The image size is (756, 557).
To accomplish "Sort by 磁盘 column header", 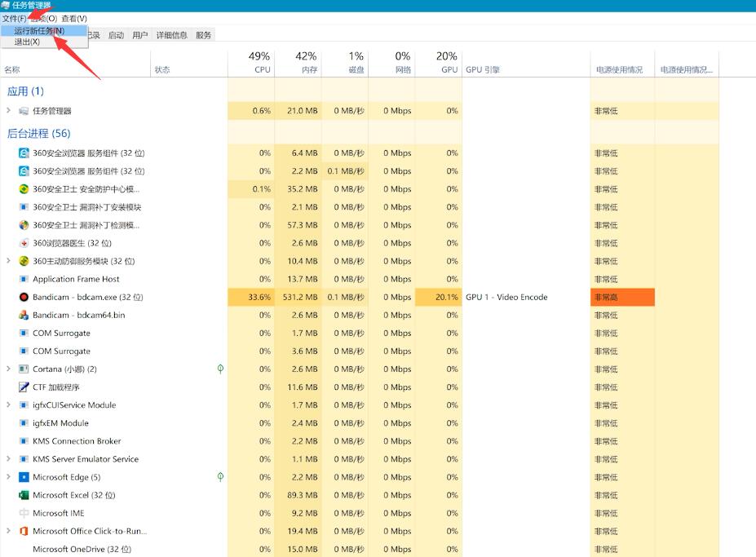I will [345, 63].
